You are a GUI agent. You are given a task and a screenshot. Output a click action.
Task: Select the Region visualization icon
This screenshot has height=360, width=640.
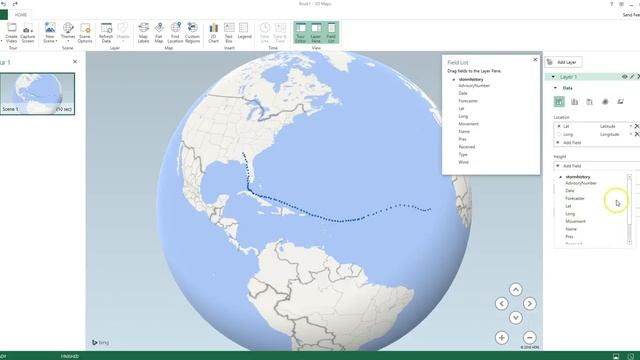coord(620,102)
